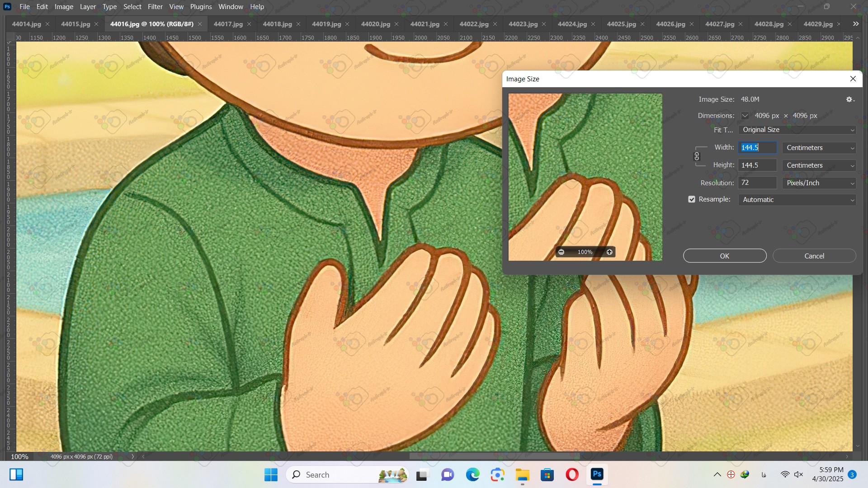Switch to the 44024.jpg document tab

click(572, 24)
